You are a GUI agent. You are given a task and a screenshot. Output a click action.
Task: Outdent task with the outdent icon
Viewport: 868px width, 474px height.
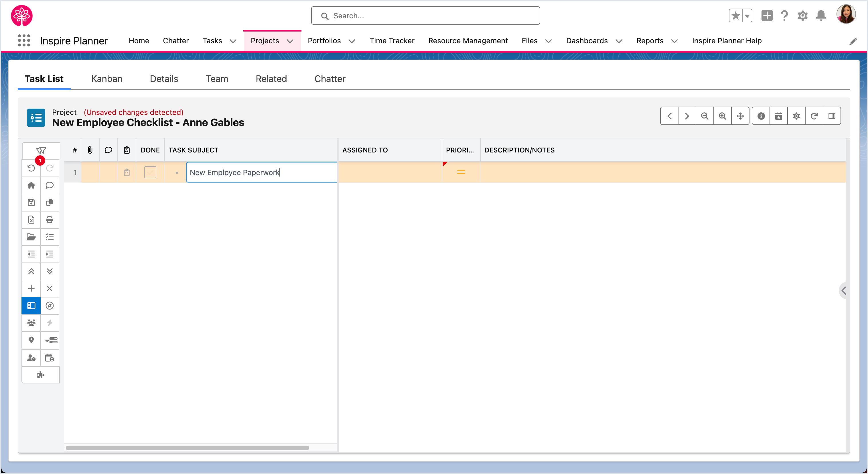pyautogui.click(x=31, y=254)
